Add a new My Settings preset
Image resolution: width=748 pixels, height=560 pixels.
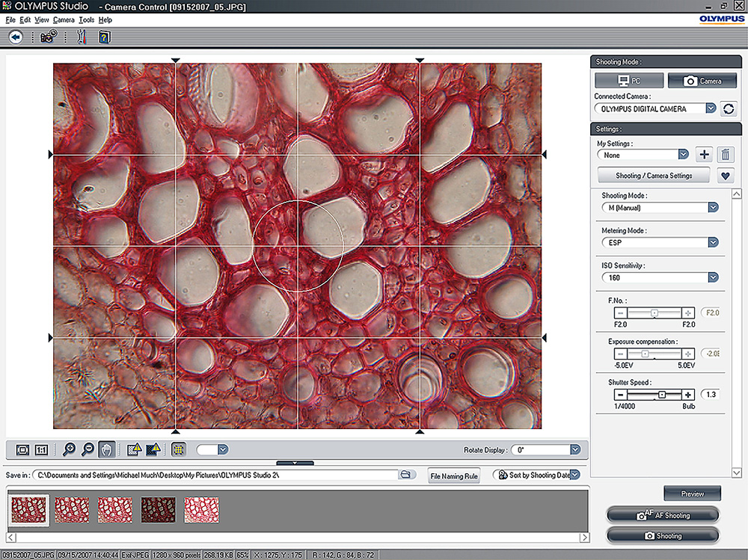pos(704,155)
